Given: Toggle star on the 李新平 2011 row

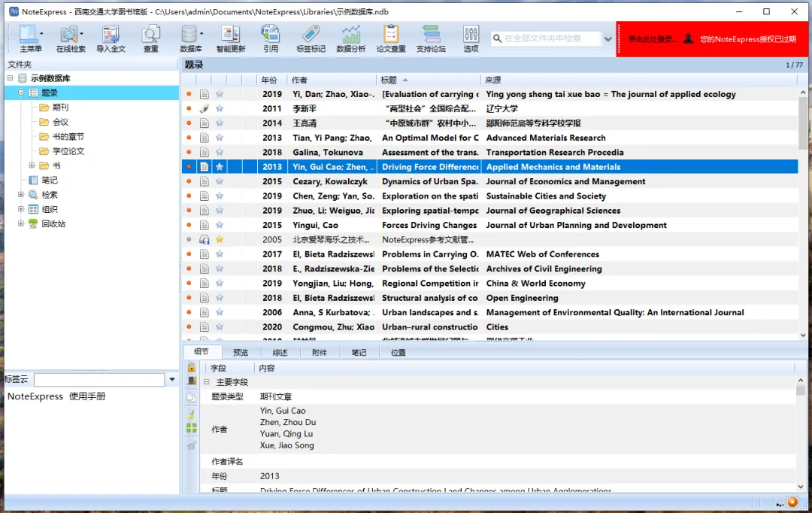Looking at the screenshot, I should 220,108.
